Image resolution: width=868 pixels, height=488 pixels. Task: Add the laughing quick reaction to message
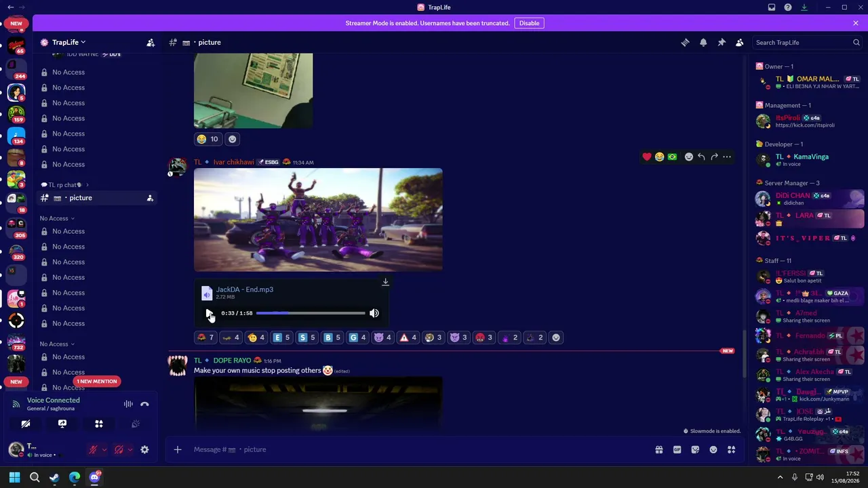pyautogui.click(x=659, y=157)
